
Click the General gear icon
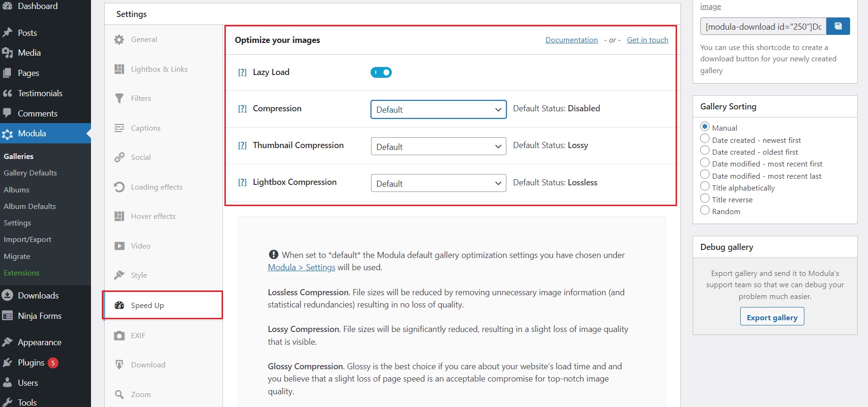pos(119,40)
